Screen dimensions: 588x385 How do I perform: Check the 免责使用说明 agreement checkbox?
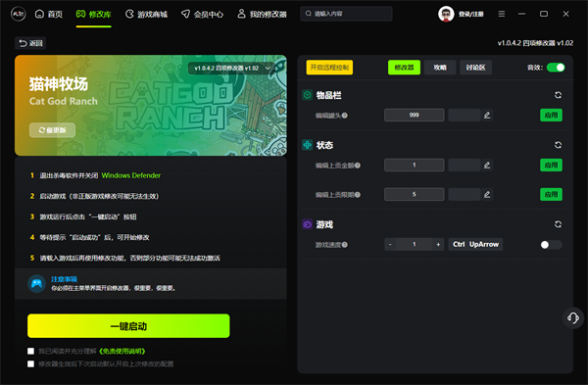pos(30,351)
